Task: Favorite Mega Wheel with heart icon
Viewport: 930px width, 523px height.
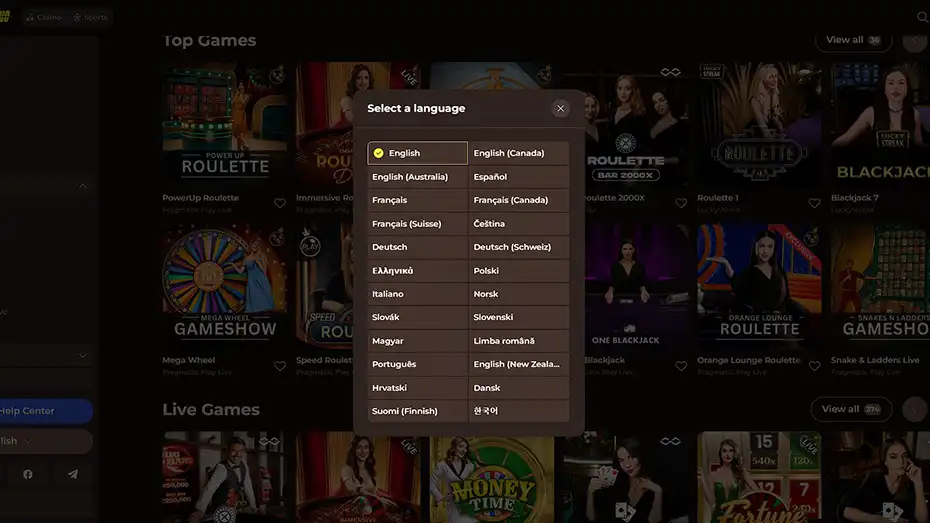Action: pyautogui.click(x=279, y=366)
